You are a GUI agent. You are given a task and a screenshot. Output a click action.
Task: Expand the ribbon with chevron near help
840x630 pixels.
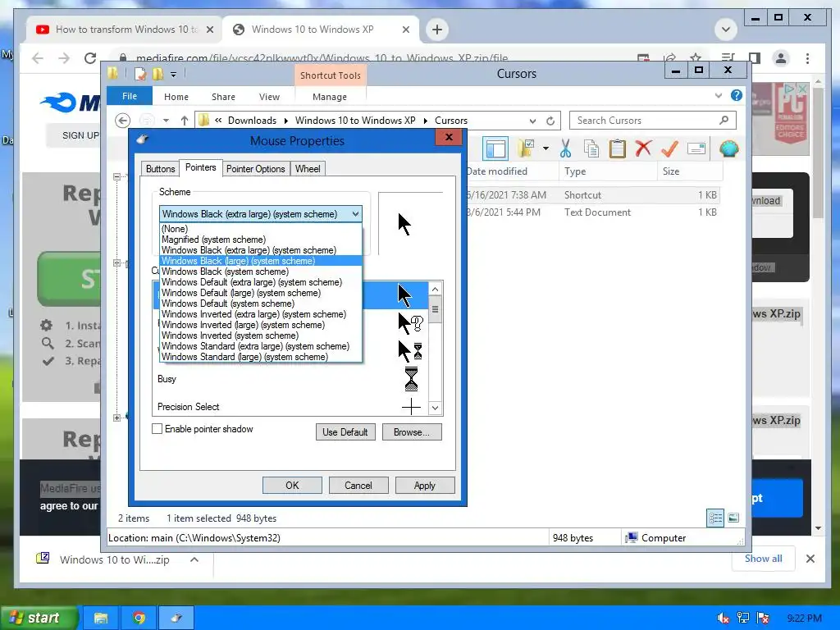pyautogui.click(x=719, y=95)
